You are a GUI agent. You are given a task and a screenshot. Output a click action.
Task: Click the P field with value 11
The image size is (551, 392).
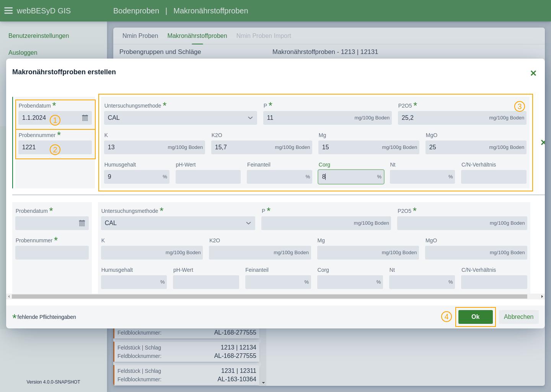pos(328,118)
